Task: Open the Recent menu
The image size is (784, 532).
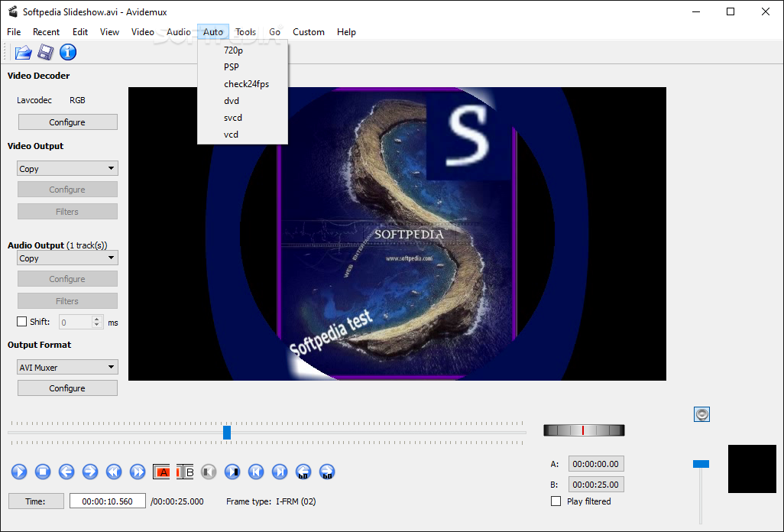Action: pyautogui.click(x=46, y=32)
